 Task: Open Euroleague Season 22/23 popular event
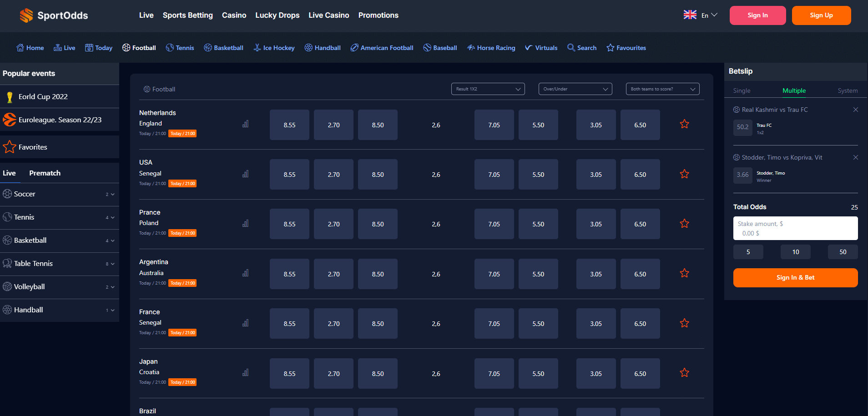coord(60,120)
